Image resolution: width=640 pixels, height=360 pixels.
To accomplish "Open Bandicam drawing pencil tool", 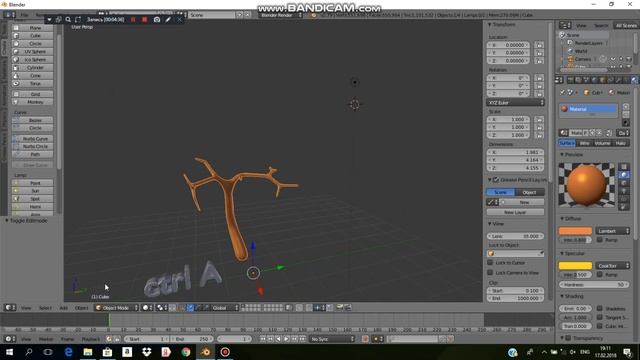I will (x=168, y=20).
